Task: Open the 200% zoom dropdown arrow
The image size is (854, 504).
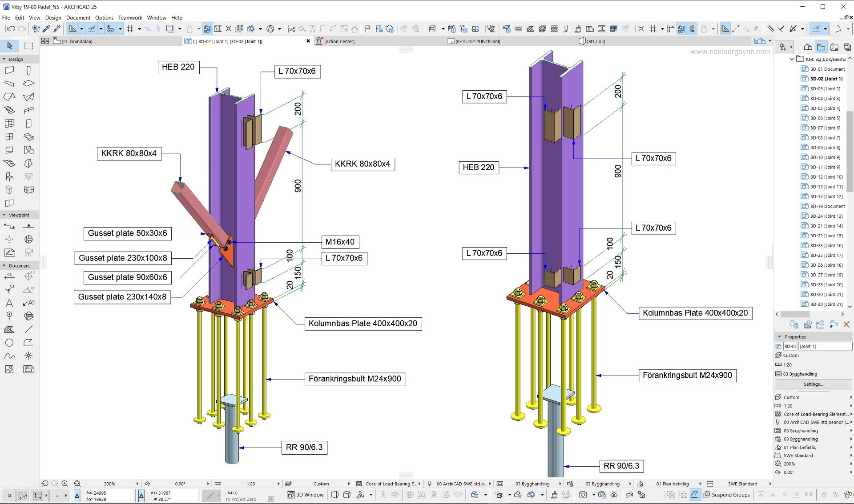Action: click(x=137, y=484)
